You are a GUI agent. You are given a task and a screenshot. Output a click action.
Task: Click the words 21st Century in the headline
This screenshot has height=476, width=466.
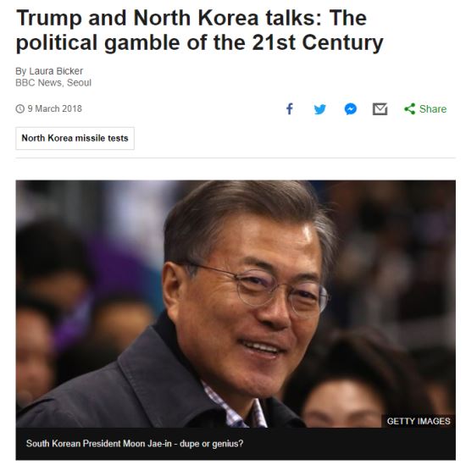pyautogui.click(x=318, y=42)
